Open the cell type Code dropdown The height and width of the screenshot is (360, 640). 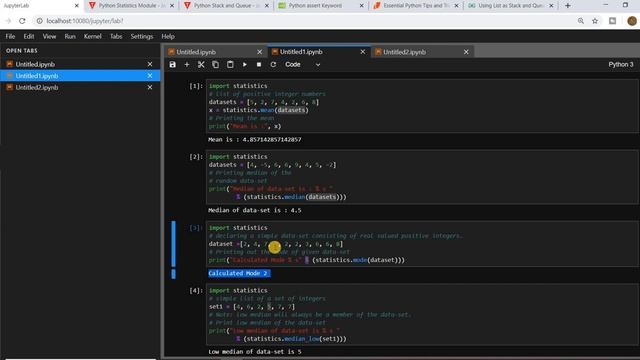pos(302,64)
